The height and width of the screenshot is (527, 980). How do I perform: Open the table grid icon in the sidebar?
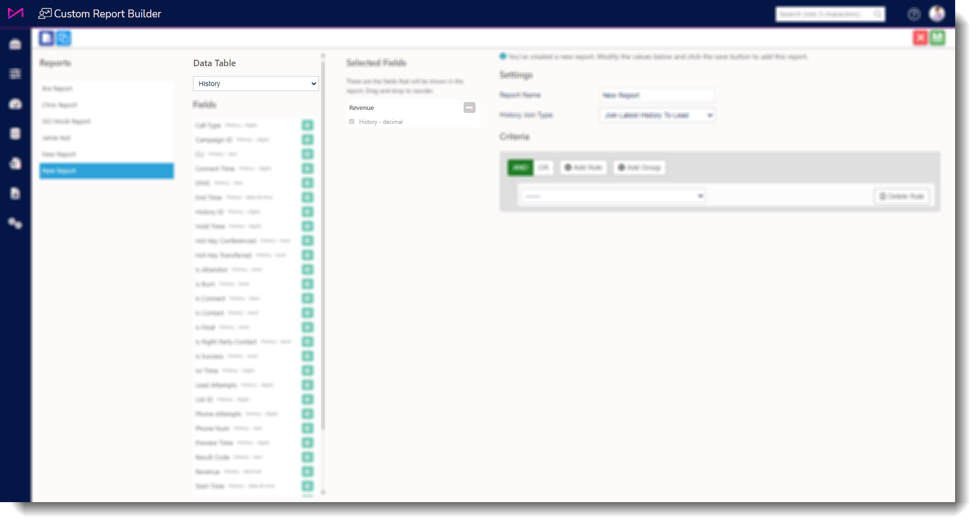click(15, 74)
